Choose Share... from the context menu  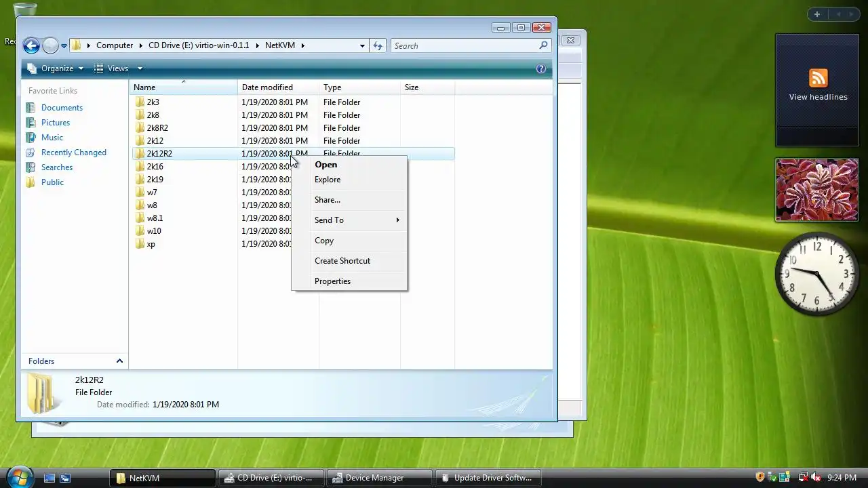pyautogui.click(x=349, y=200)
